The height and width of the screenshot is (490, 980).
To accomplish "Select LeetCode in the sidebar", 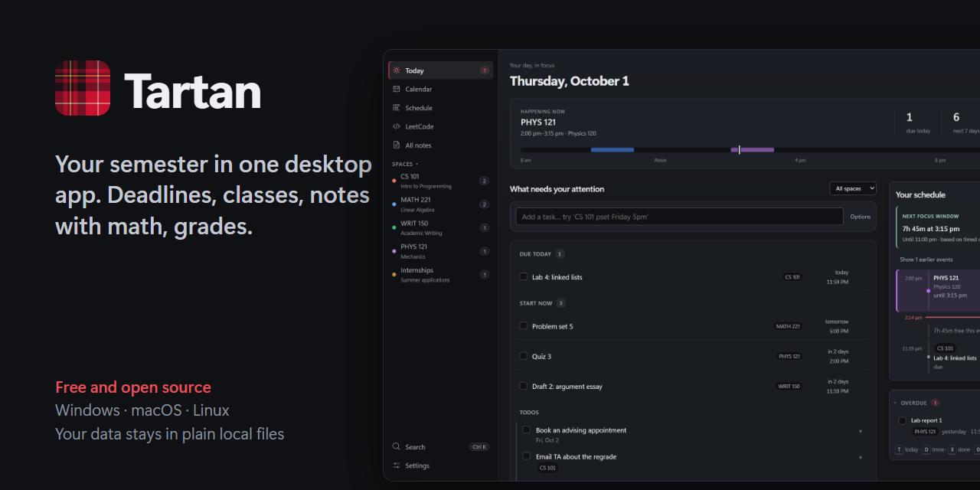I will 440,126.
